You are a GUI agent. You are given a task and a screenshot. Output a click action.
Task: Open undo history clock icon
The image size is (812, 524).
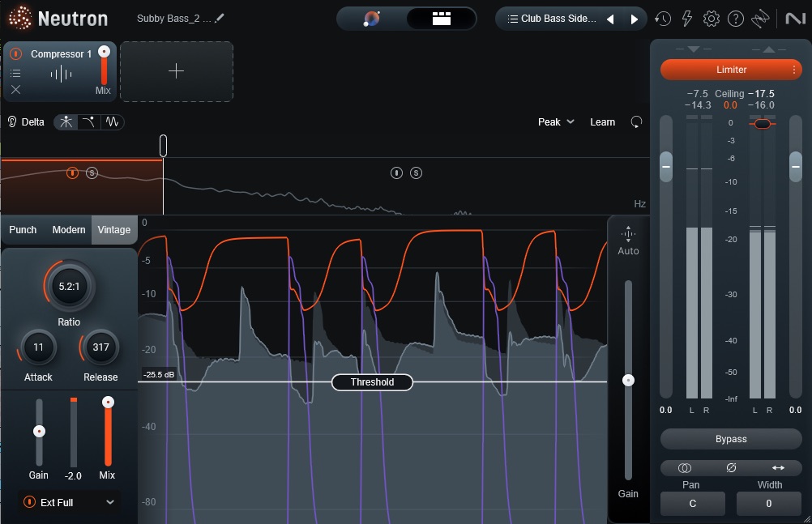(662, 19)
